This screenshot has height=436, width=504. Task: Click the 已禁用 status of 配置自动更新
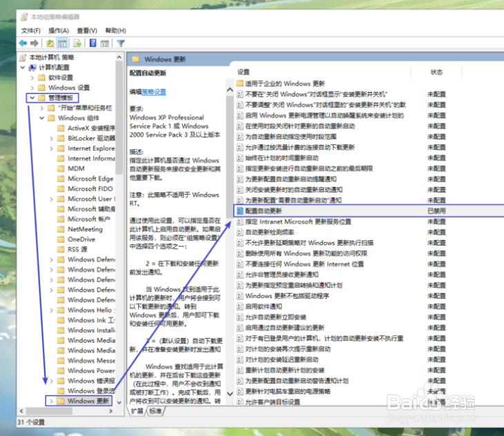click(x=436, y=211)
